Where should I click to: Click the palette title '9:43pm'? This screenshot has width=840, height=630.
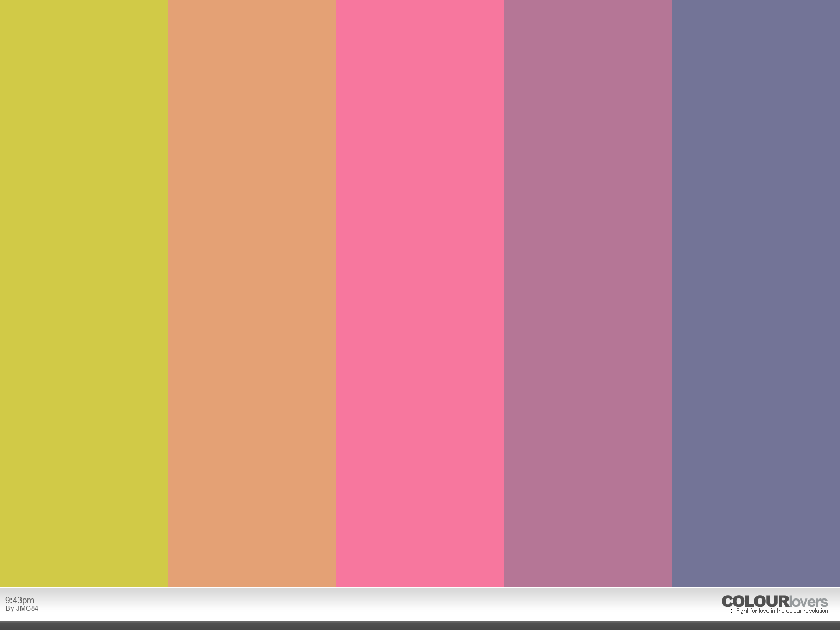(19, 600)
